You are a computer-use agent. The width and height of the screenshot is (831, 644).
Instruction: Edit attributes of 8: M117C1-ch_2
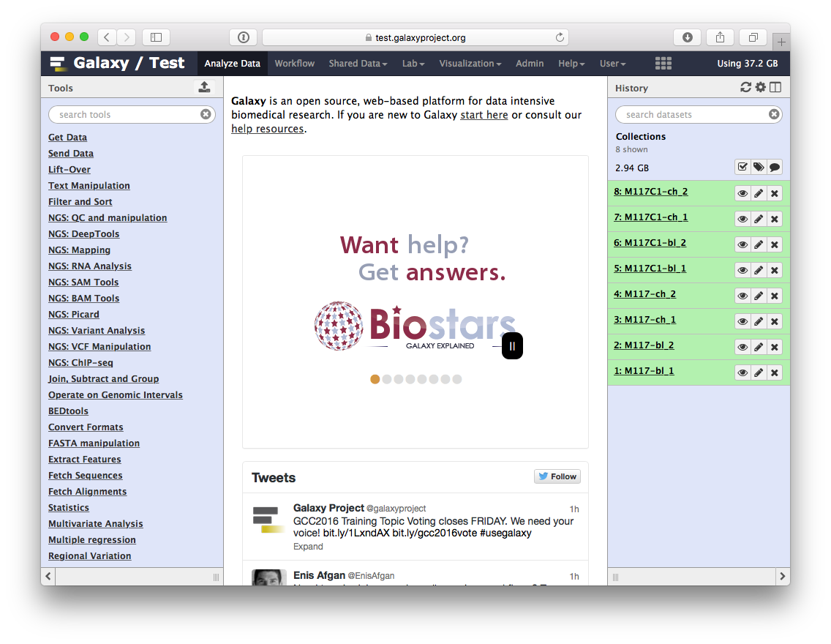tap(759, 193)
